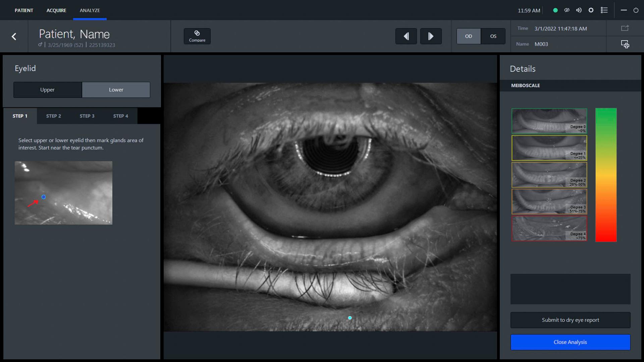The height and width of the screenshot is (362, 644).
Task: Click the patient ID 225139323
Action: [102, 45]
